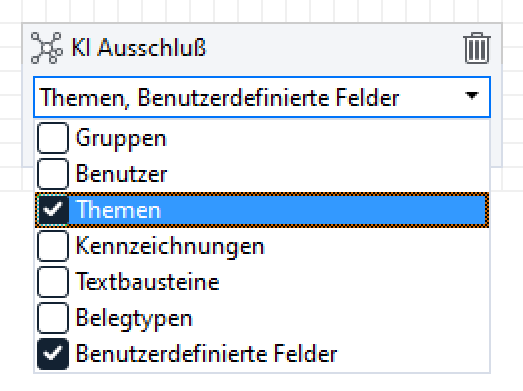This screenshot has width=523, height=391.
Task: Click the network node icon beside KI Ausschluß
Action: [47, 48]
